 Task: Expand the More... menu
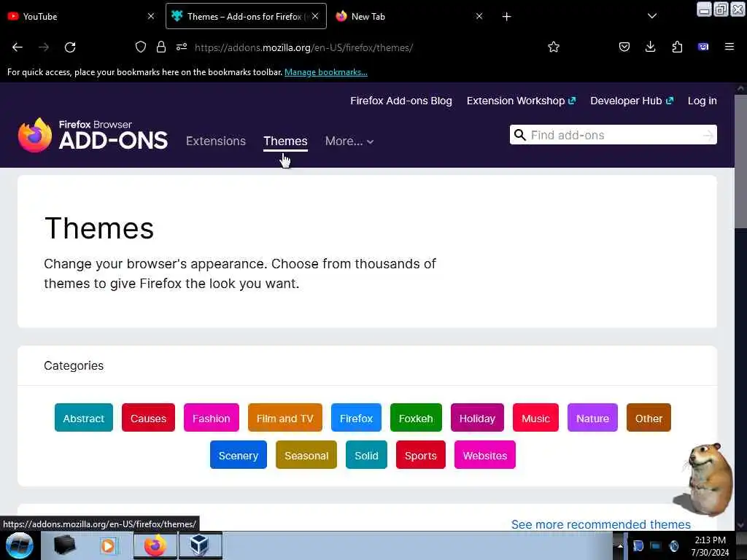[x=349, y=141]
